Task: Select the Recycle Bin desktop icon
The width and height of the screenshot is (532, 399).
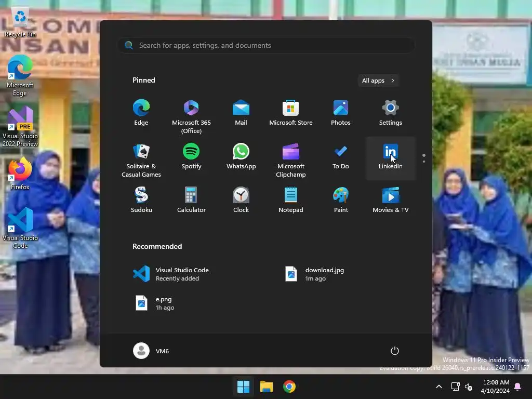Action: click(20, 22)
